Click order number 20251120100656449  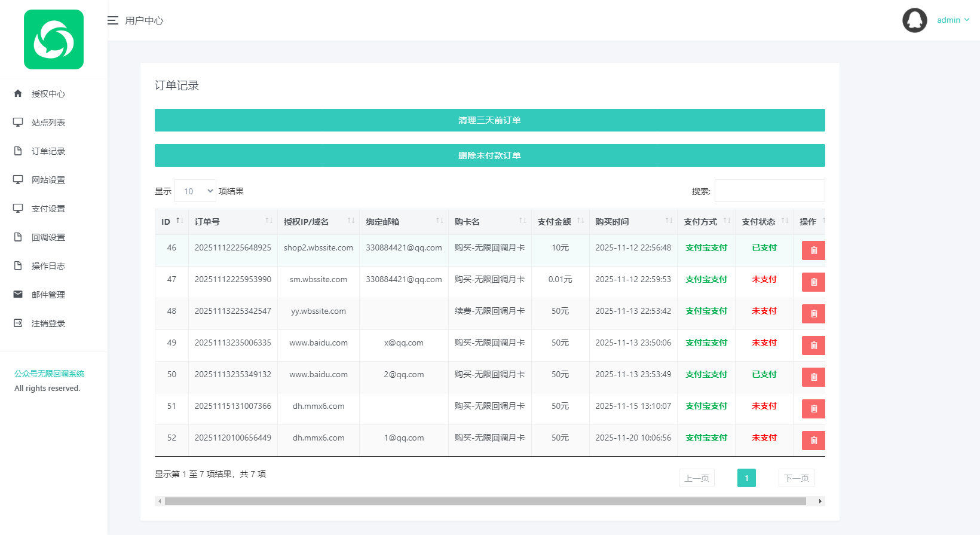(x=233, y=438)
